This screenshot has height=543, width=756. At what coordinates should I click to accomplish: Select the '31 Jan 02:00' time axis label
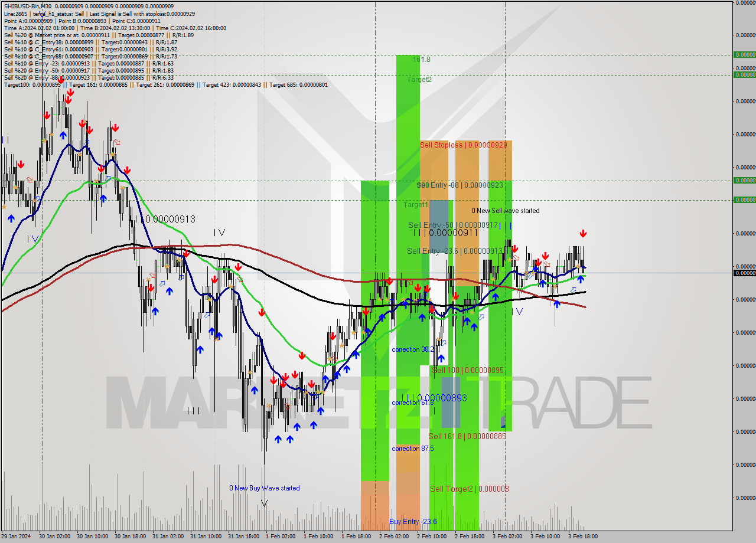tap(168, 537)
